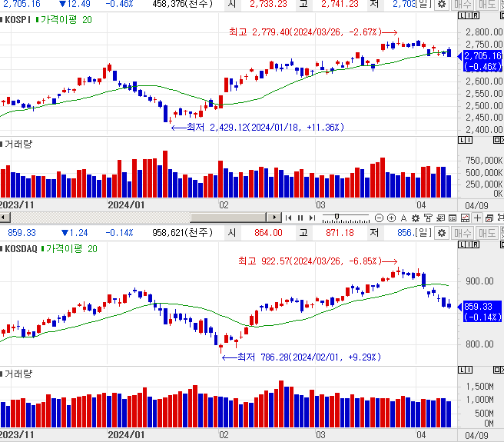Toggle I on KOSPI volume panel
The image size is (504, 442).
(469, 140)
